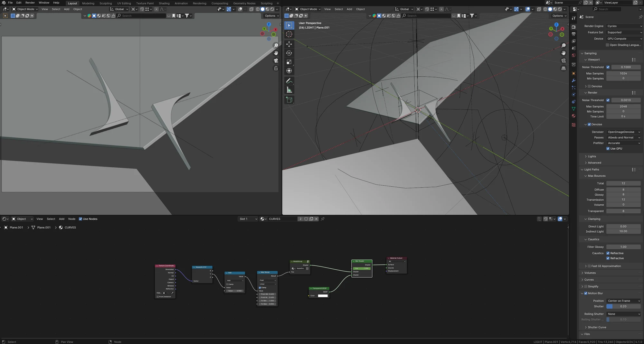This screenshot has width=644, height=344.
Task: Open the Feature Set dropdown
Action: tap(624, 33)
